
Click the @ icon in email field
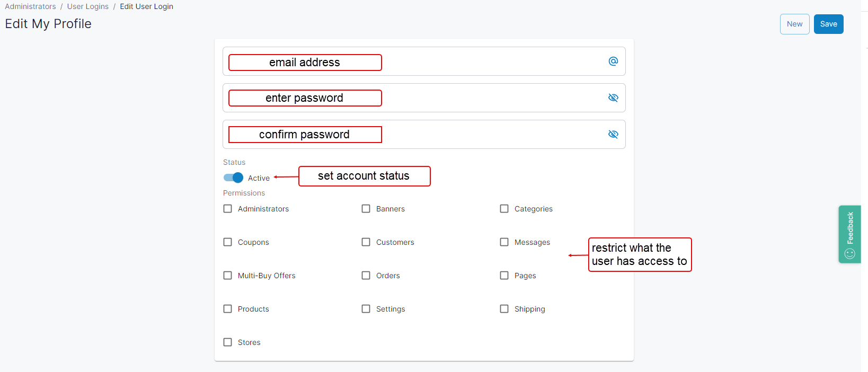click(x=613, y=61)
